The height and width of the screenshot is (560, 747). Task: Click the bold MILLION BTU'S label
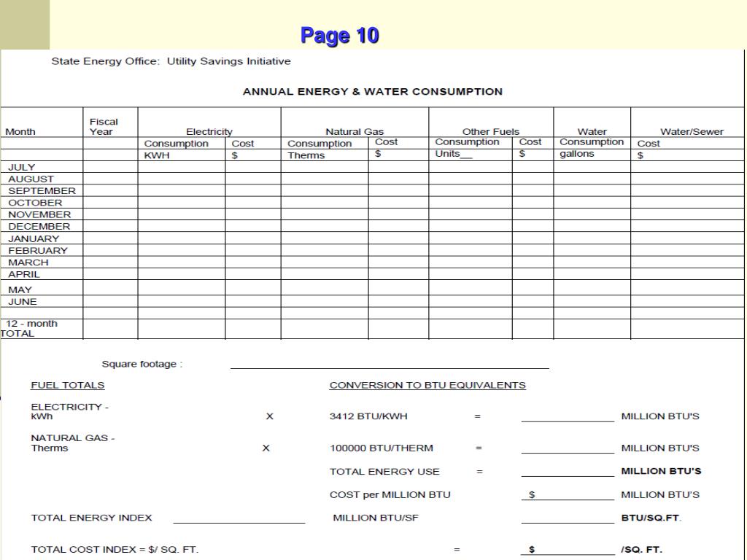[661, 472]
